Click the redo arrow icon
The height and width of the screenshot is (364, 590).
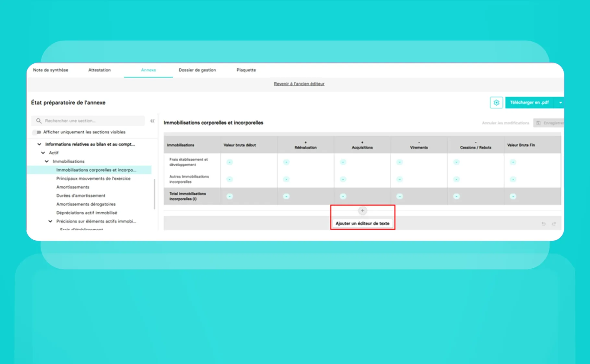pyautogui.click(x=554, y=224)
